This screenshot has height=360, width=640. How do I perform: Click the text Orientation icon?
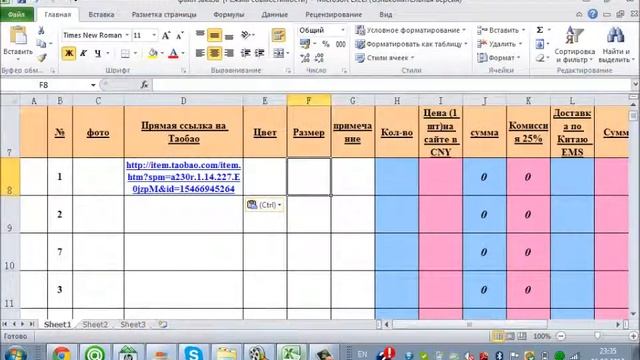point(245,35)
